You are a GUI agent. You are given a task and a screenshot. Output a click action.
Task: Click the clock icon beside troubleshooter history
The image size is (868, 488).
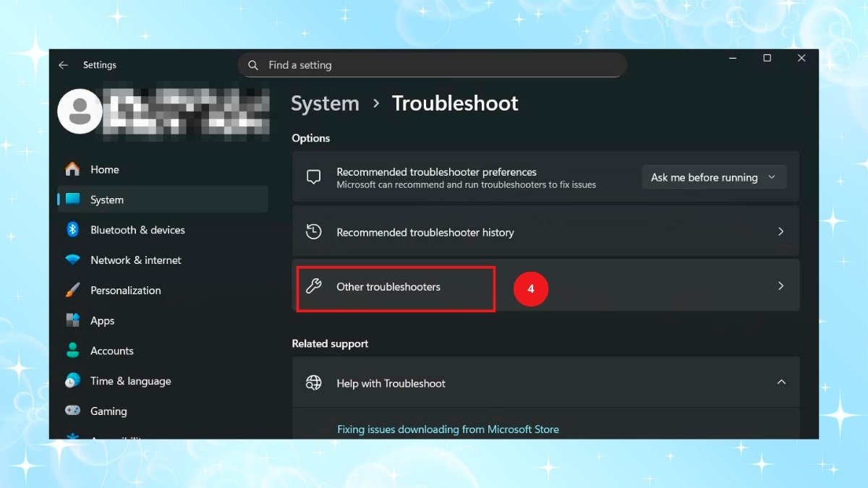[x=314, y=231]
